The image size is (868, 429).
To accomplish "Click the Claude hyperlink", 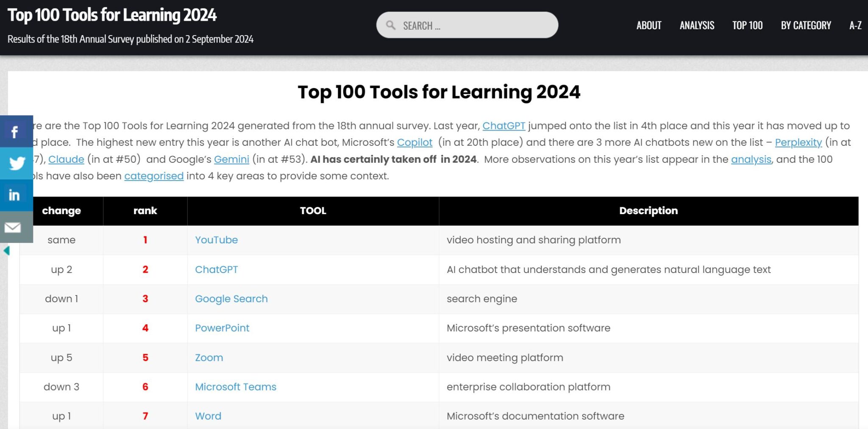I will click(x=66, y=159).
